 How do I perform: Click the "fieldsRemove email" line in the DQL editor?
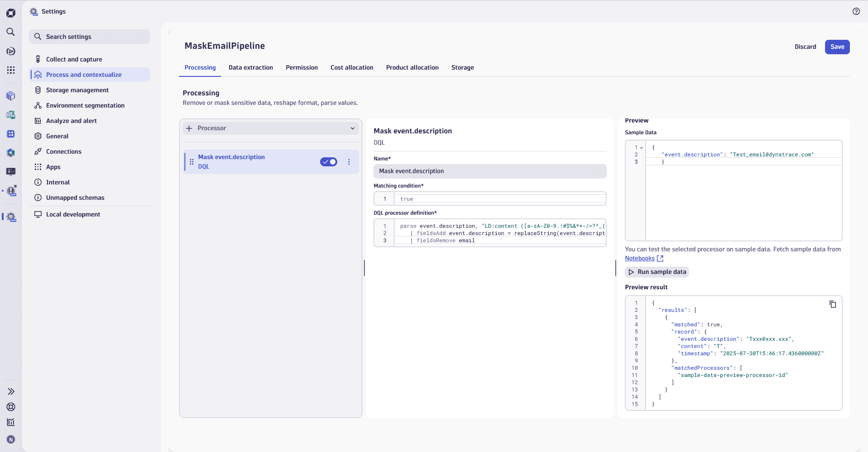click(445, 240)
